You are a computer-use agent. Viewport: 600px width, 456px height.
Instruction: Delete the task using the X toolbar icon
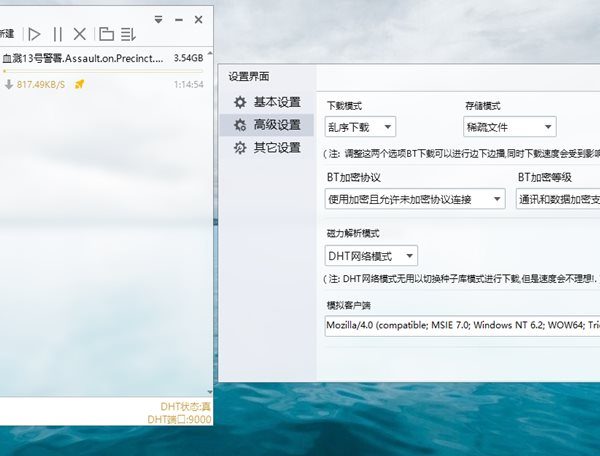80,34
